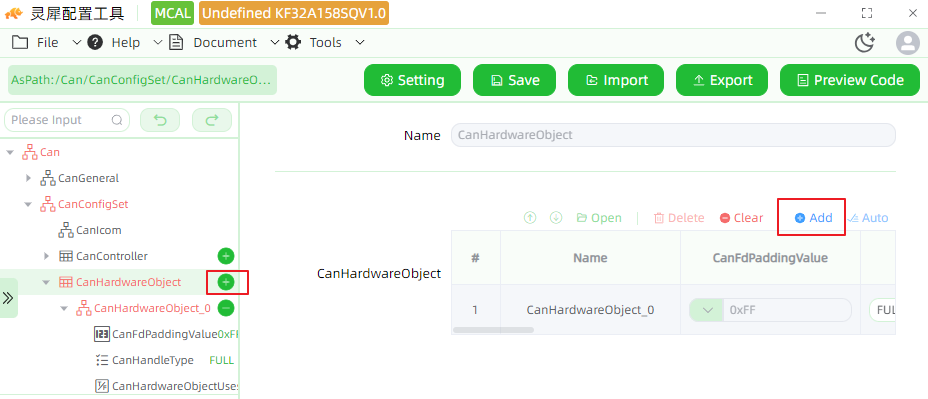Viewport: 928px width, 399px height.
Task: Open the Setting button
Action: pos(413,80)
